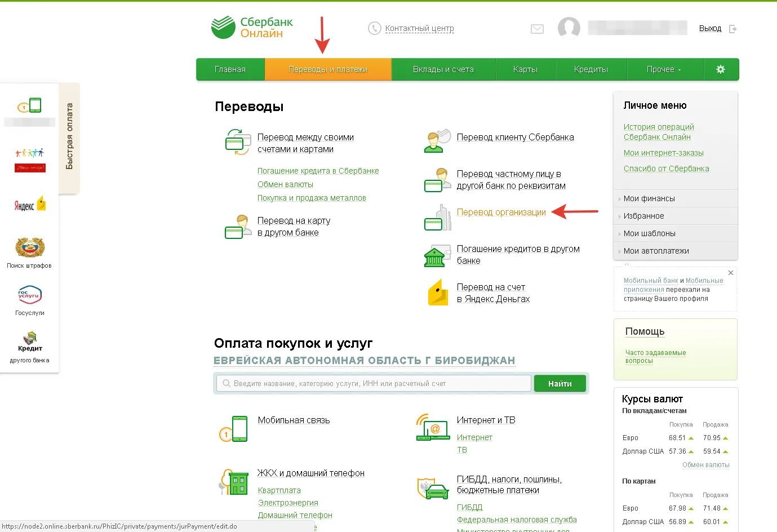777x532 pixels.
Task: Open the ТВ sublink
Action: click(x=462, y=450)
